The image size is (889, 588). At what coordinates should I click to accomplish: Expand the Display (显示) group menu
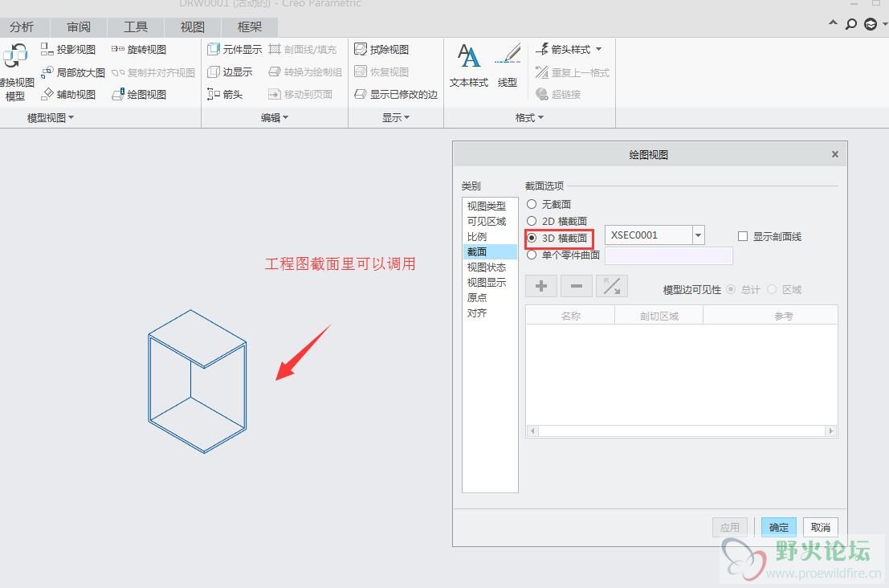pyautogui.click(x=396, y=117)
